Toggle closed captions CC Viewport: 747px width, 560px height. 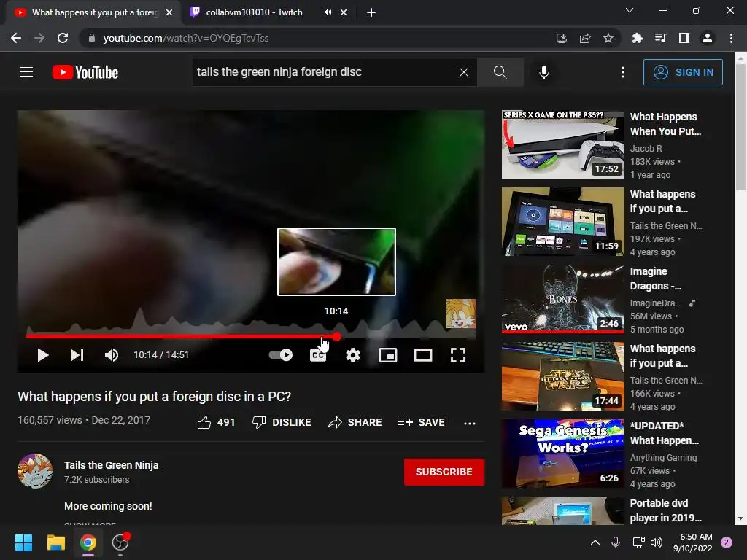click(x=318, y=355)
